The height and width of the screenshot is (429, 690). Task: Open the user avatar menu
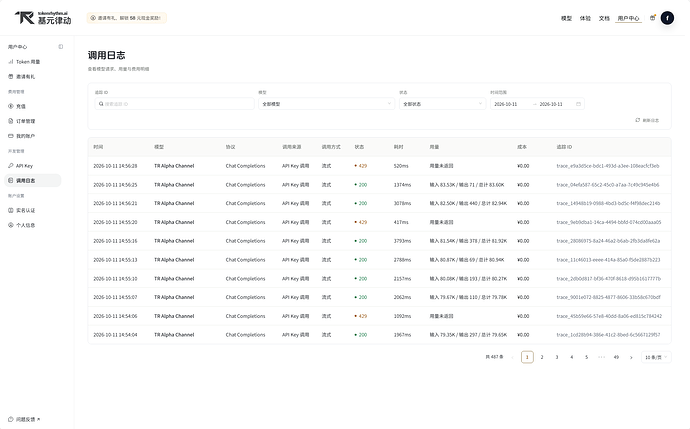point(667,18)
